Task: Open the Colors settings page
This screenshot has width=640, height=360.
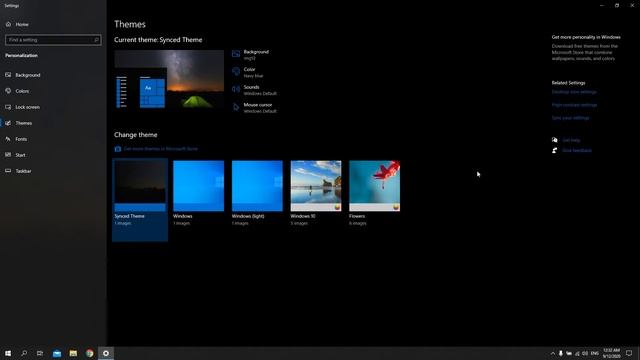Action: (22, 91)
